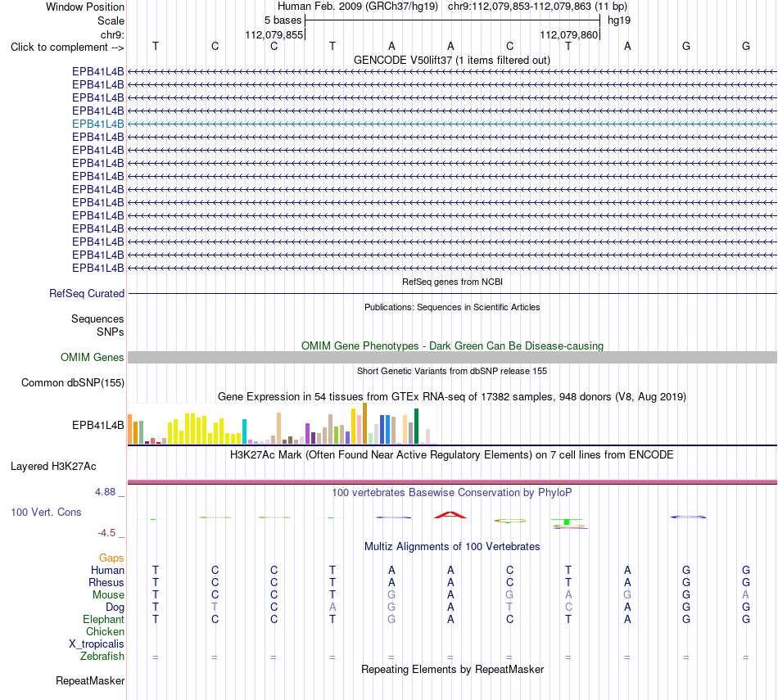778x700 pixels.
Task: Open "Short Genetic Variants from dbSNP release 155"
Action: coord(452,371)
